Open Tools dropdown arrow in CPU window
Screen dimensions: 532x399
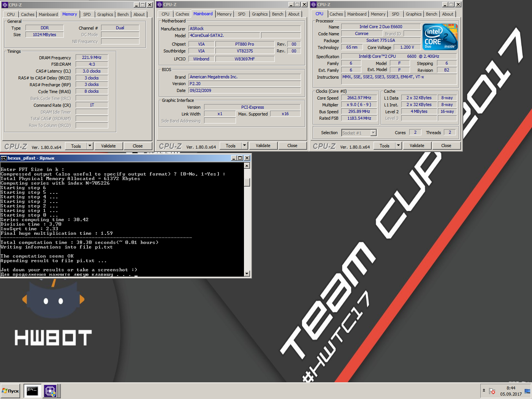coord(399,146)
